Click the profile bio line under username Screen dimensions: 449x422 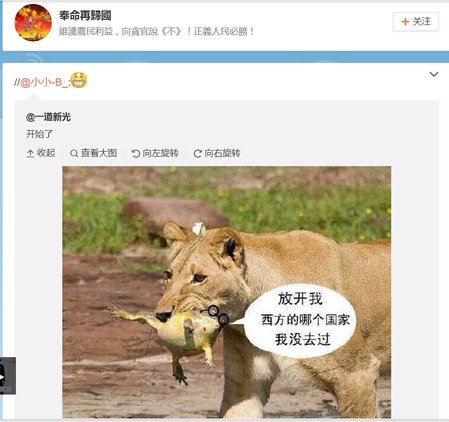point(157,31)
